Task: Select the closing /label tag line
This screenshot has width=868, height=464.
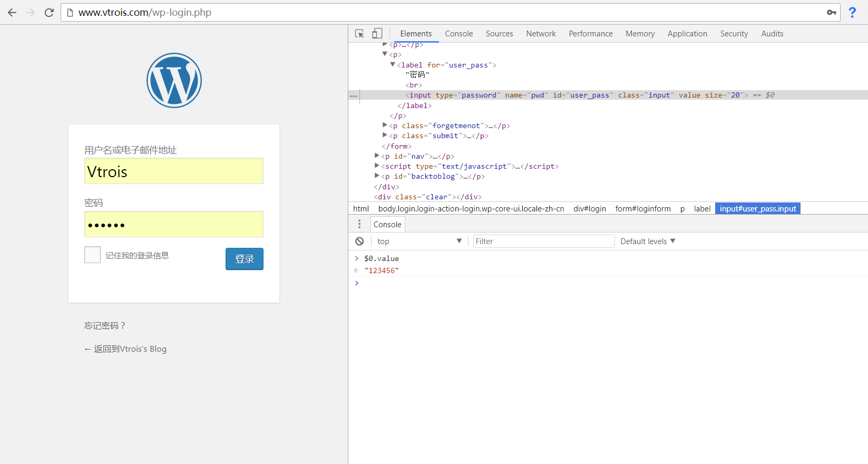Action: coord(414,105)
